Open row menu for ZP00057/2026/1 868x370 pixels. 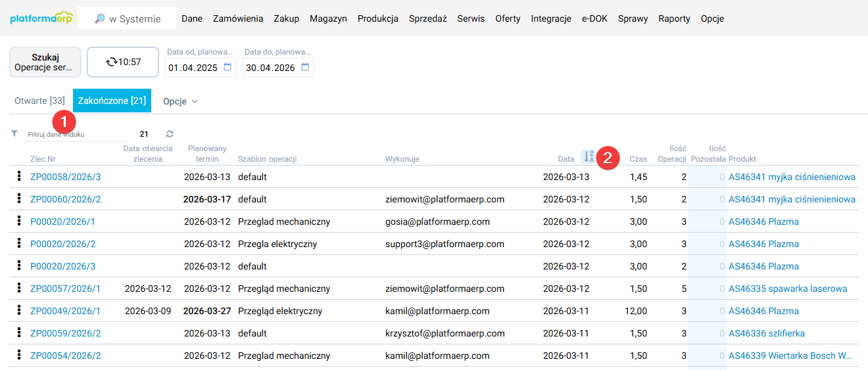pos(19,289)
